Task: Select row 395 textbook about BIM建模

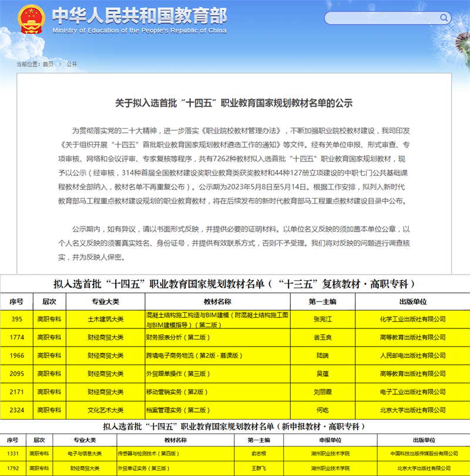Action: [216, 319]
